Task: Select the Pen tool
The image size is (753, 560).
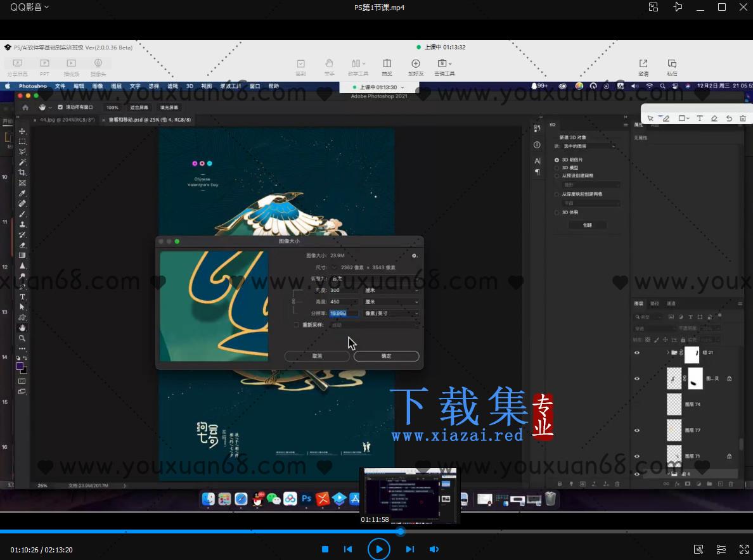Action: pos(22,286)
